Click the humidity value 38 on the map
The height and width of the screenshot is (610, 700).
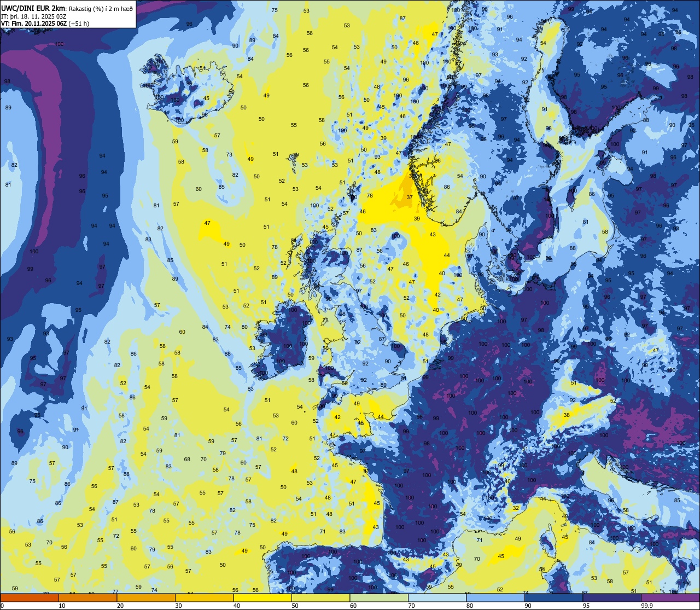(x=567, y=415)
